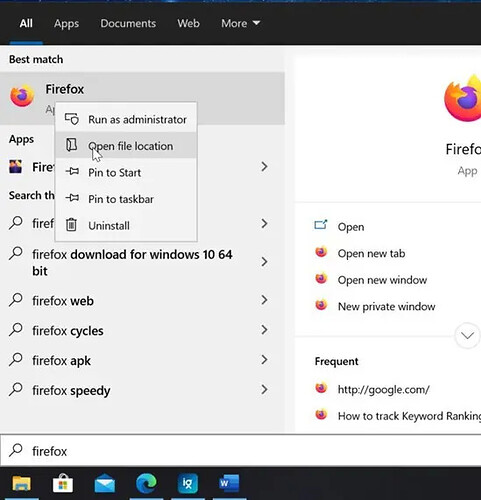Open the Mail app on taskbar

click(105, 483)
